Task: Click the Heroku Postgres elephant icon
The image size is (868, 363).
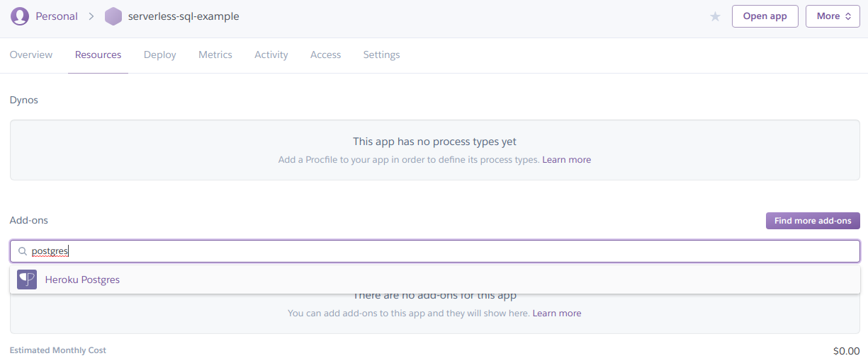Action: point(27,280)
